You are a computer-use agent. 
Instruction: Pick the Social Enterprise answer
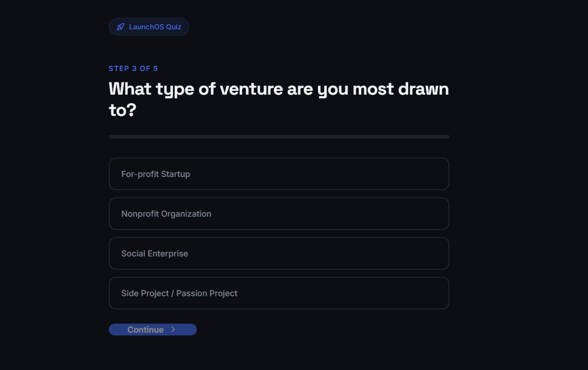[x=279, y=254]
